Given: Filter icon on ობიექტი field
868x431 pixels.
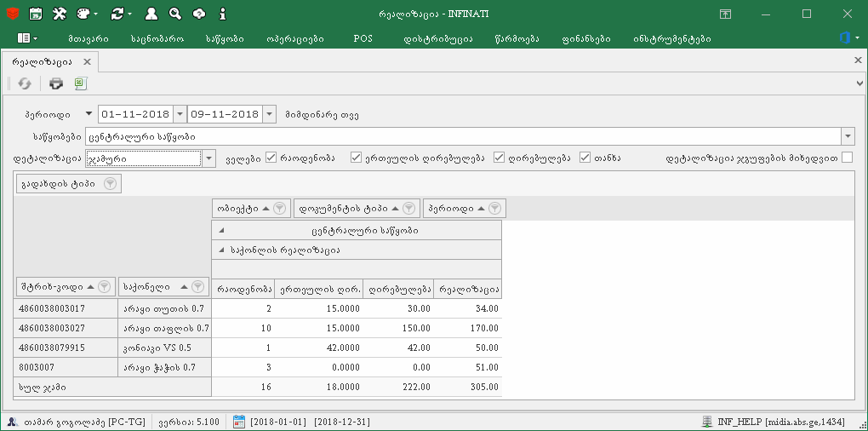Looking at the screenshot, I should pos(280,209).
